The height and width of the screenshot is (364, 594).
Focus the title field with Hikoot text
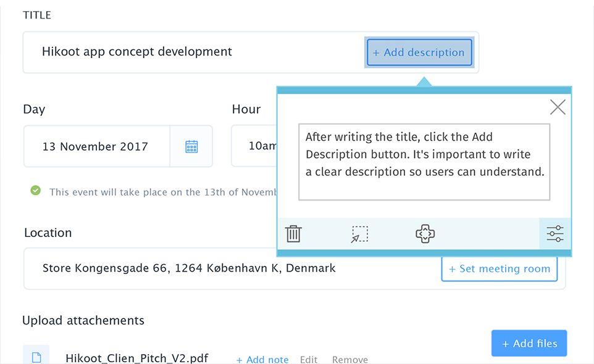coord(185,52)
